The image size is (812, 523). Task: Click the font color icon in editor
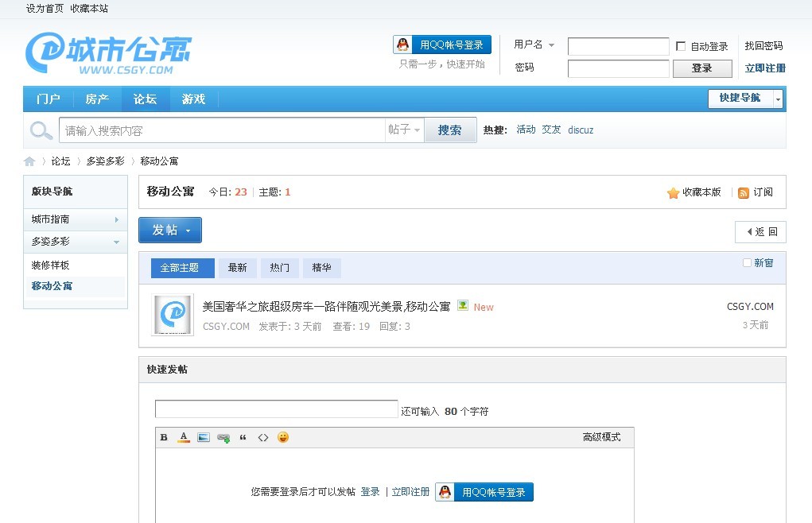pos(184,437)
